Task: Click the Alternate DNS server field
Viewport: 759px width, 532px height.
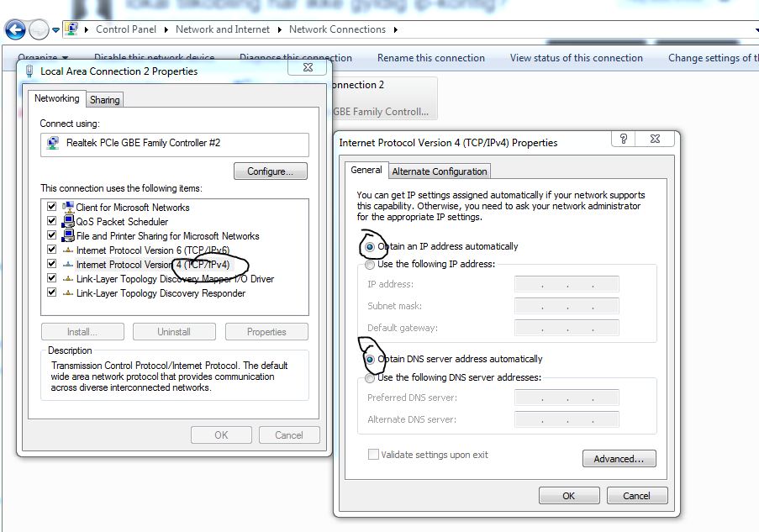Action: click(567, 419)
